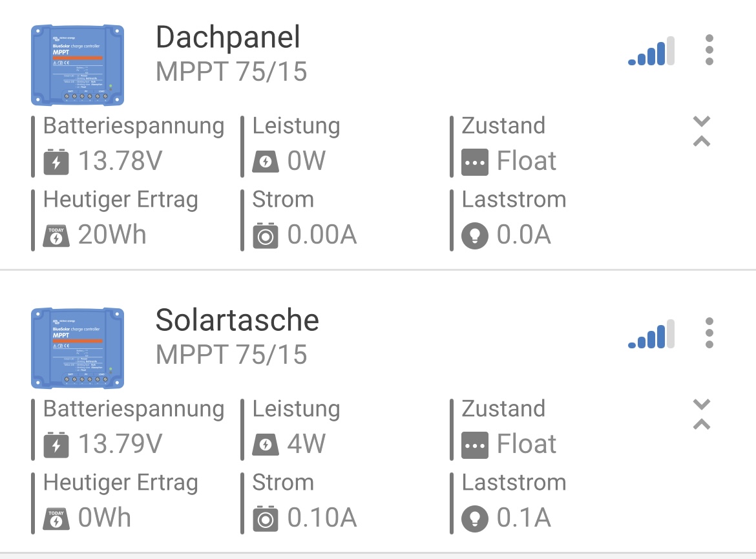This screenshot has height=559, width=756.
Task: Tap the Dachpanel 13.78V battery voltage reading
Action: click(x=120, y=162)
